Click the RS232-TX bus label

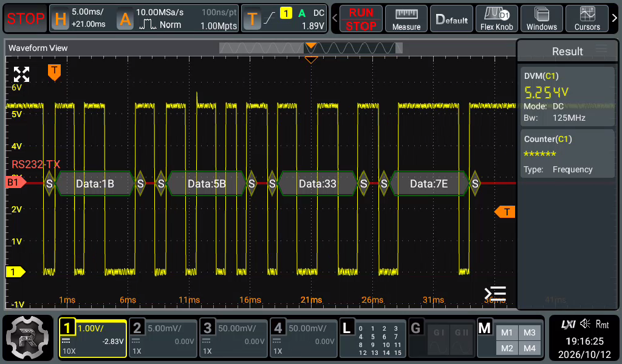click(x=36, y=164)
